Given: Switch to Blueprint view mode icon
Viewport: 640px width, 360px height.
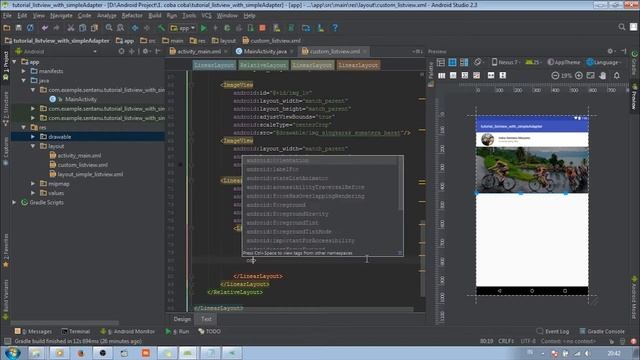Looking at the screenshot, I should tap(452, 62).
